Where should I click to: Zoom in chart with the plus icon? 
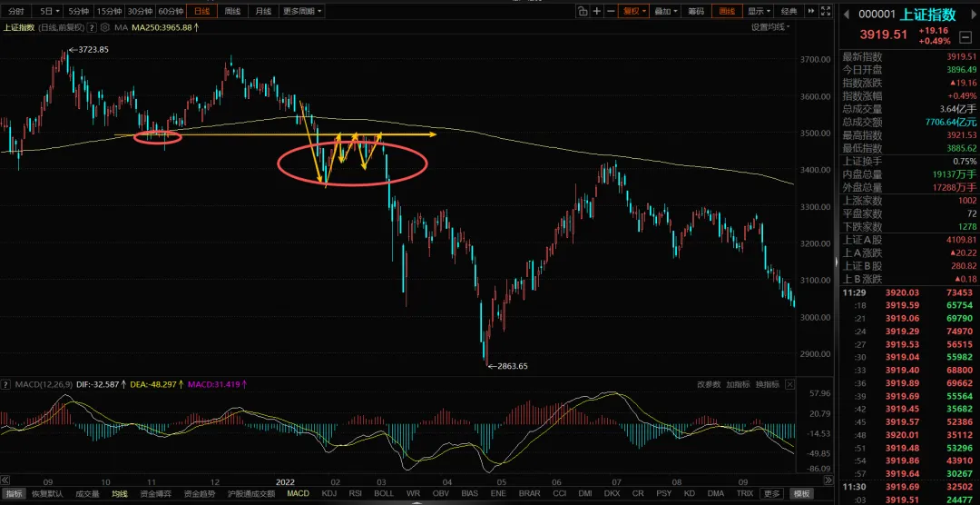(x=597, y=11)
